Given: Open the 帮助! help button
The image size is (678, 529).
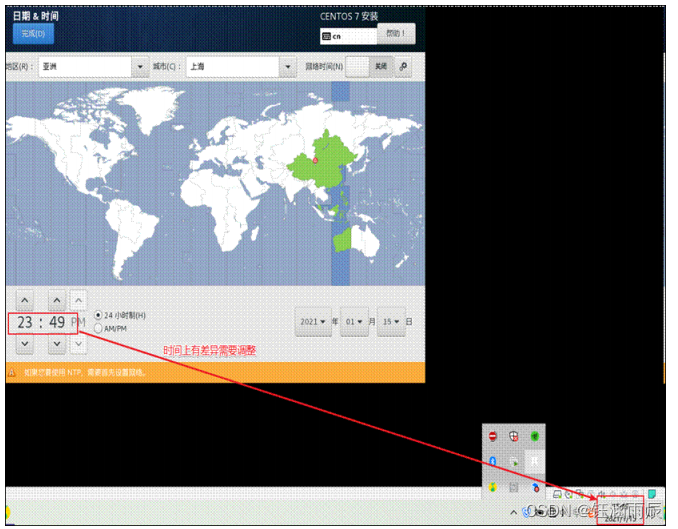Looking at the screenshot, I should pyautogui.click(x=396, y=33).
